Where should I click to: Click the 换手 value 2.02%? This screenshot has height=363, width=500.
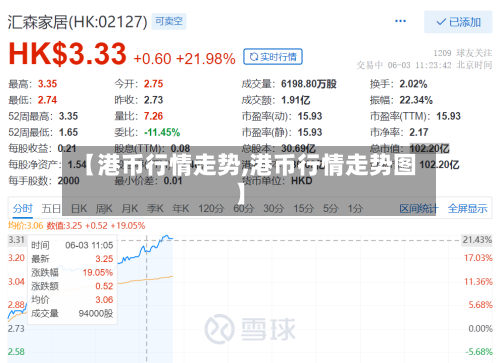[x=413, y=84]
